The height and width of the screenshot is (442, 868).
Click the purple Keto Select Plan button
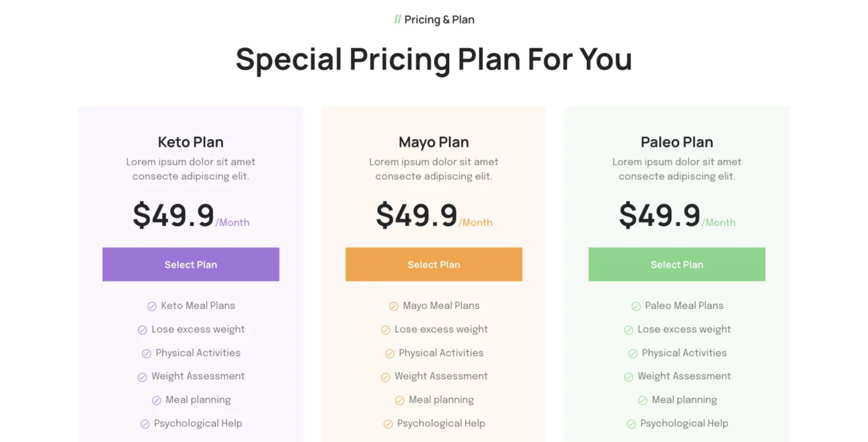(x=191, y=265)
